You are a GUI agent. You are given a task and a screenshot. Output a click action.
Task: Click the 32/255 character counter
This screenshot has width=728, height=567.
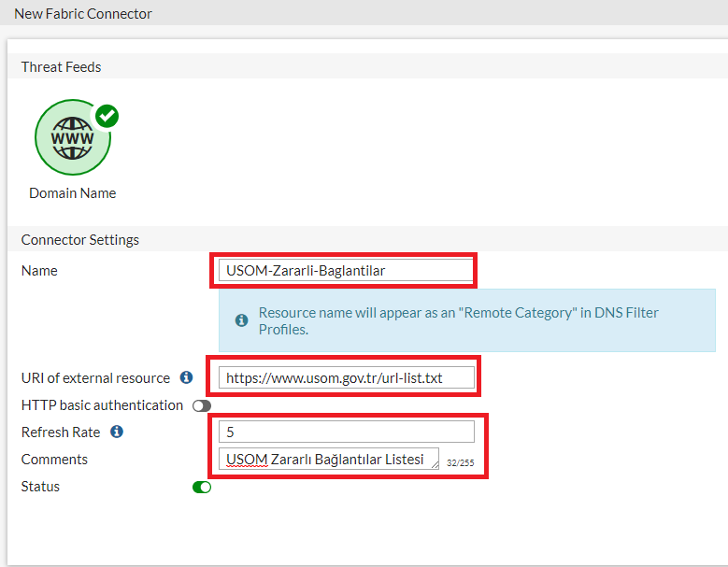(460, 462)
